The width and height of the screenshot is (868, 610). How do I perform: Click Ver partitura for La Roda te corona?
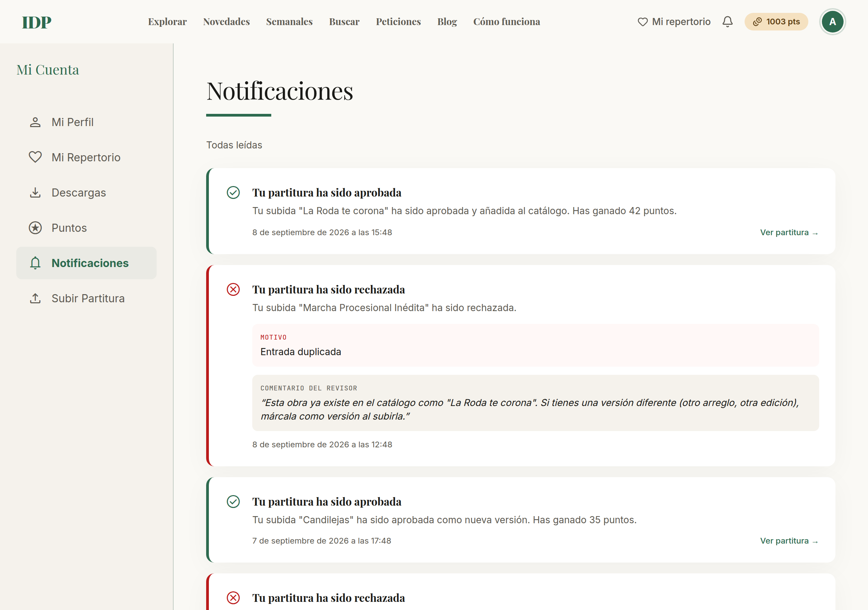pyautogui.click(x=789, y=232)
